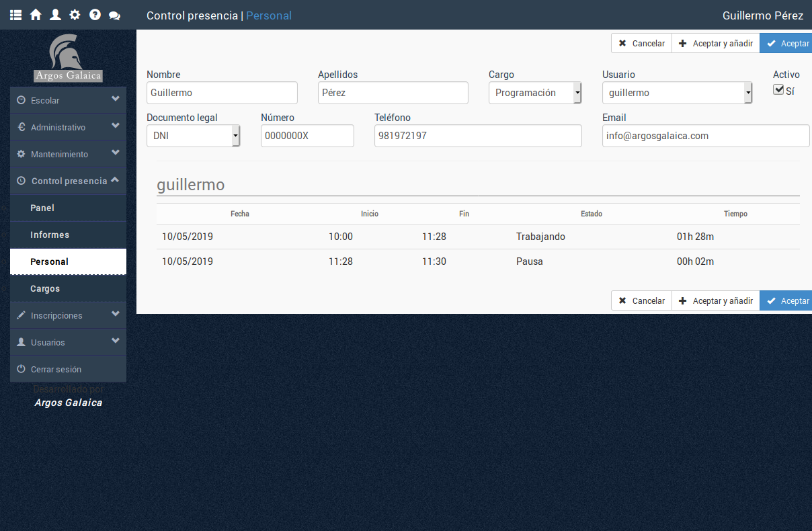
Task: Select the Personal submenu item
Action: coord(68,261)
